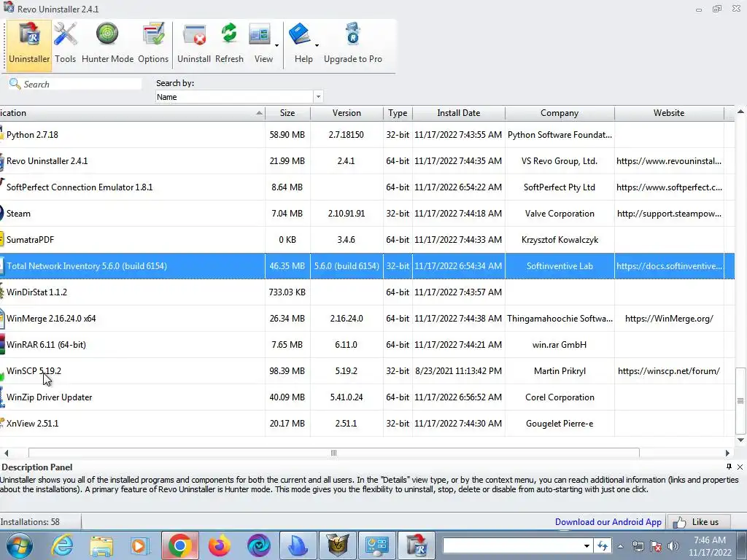Screen dimensions: 747x560
Task: Pin the Description Panel
Action: (x=729, y=467)
